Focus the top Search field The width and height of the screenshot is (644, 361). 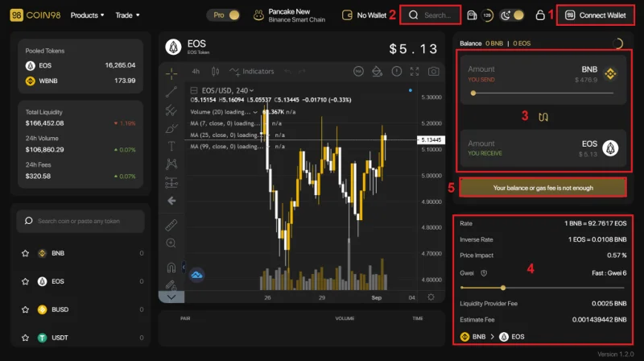(431, 15)
